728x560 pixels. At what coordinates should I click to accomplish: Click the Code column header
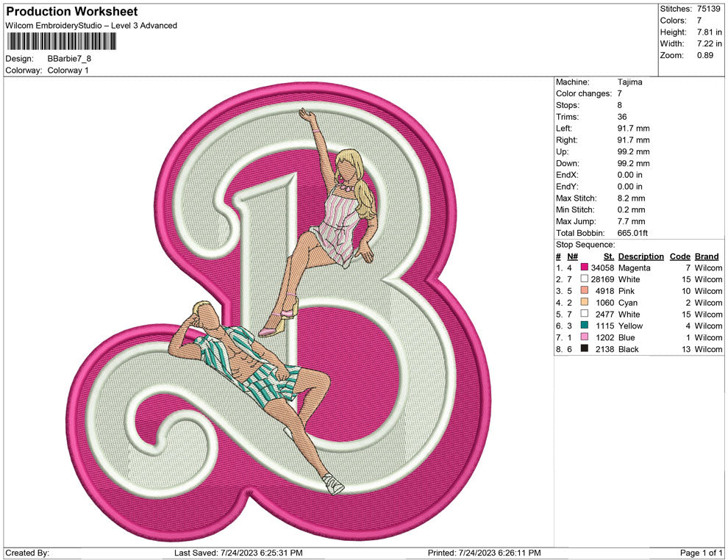pos(679,256)
